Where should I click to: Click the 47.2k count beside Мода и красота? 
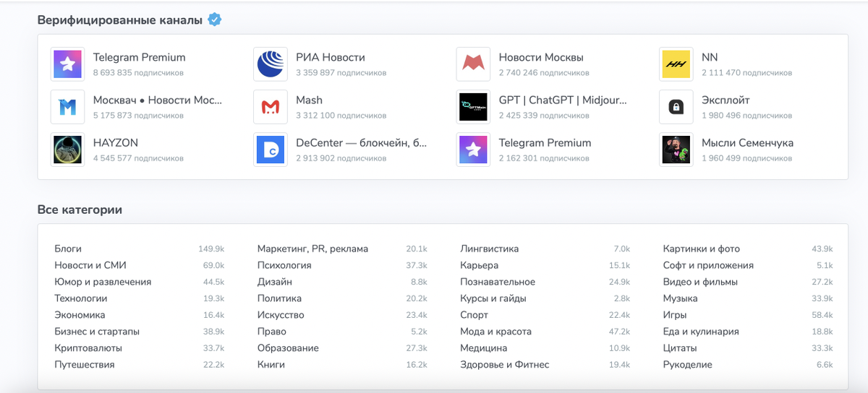pos(620,332)
